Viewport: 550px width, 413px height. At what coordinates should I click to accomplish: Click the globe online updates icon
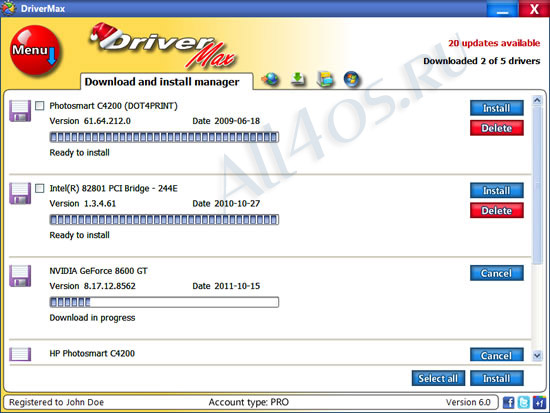point(270,79)
